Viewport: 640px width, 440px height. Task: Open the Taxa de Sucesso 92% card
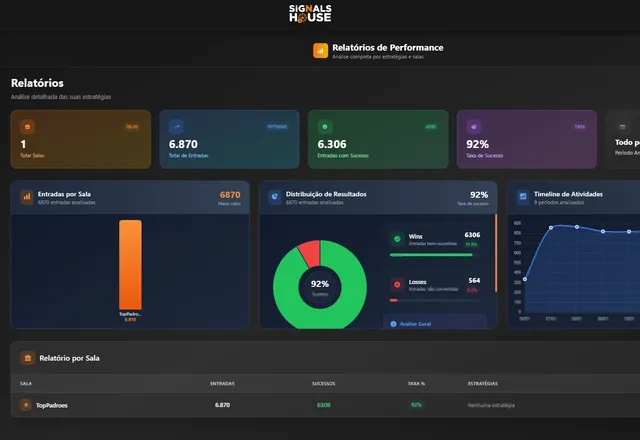pyautogui.click(x=527, y=139)
